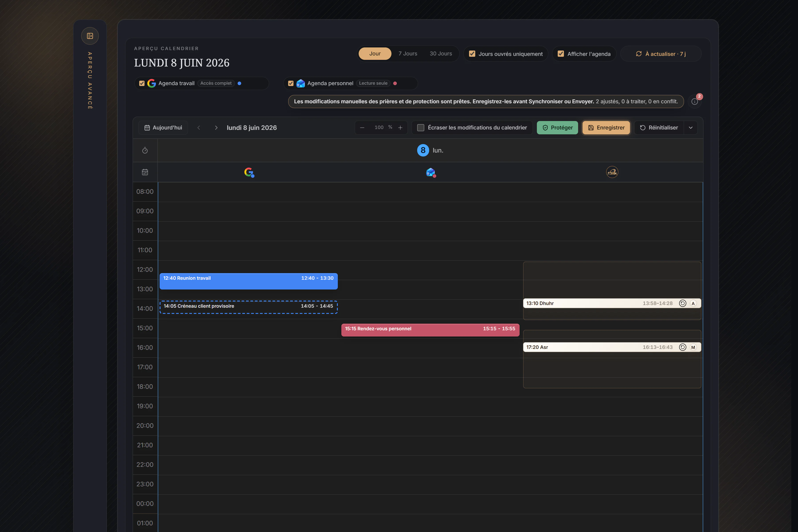This screenshot has width=798, height=532.
Task: Click the Lecture seule badge
Action: pos(373,84)
